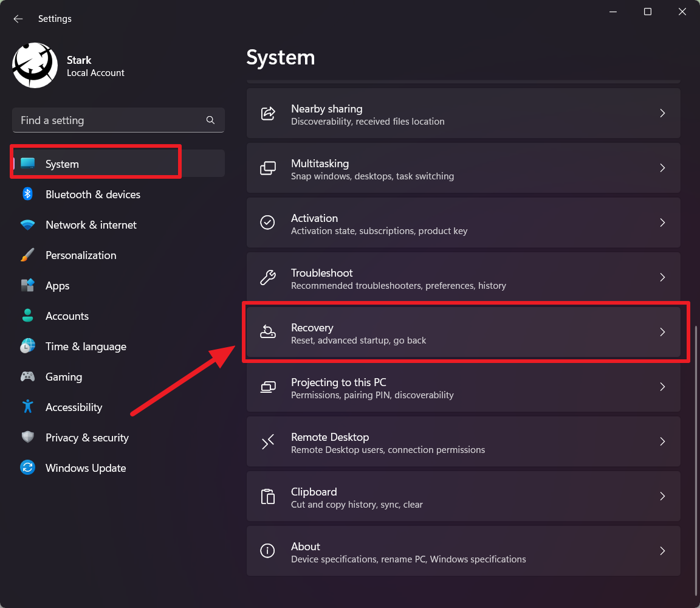Click the Remote Desktop arrows icon
700x608 pixels.
[x=268, y=441]
